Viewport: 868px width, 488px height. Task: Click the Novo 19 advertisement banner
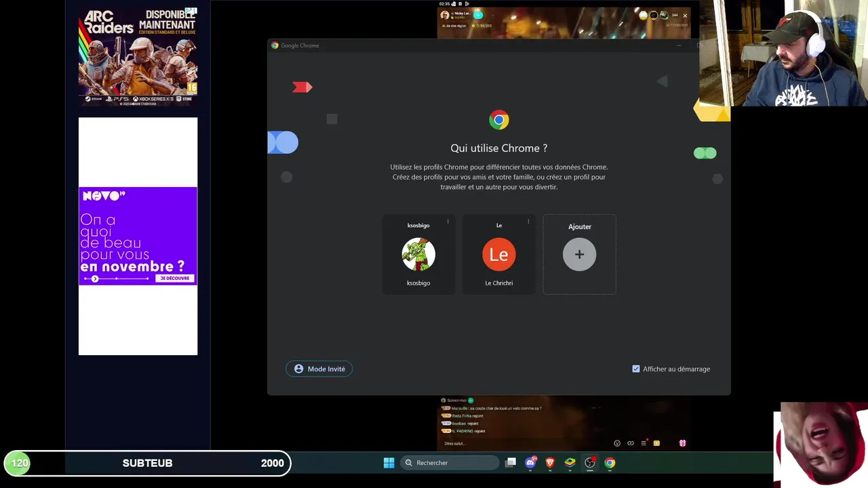click(138, 236)
